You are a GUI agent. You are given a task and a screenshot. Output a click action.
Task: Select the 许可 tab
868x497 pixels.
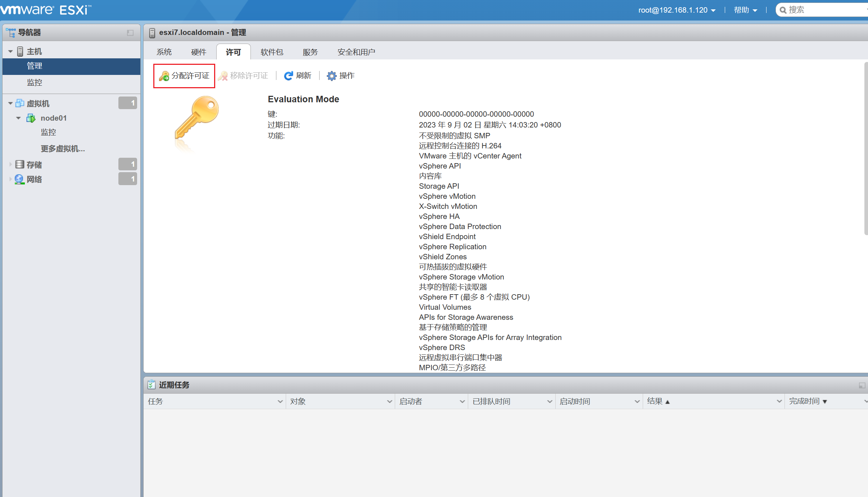point(233,52)
